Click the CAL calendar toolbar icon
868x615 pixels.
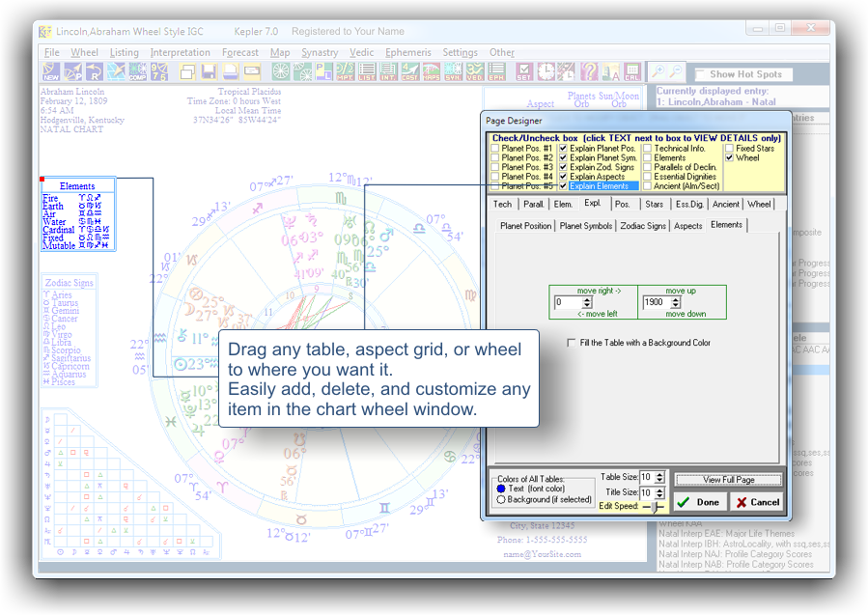[632, 72]
